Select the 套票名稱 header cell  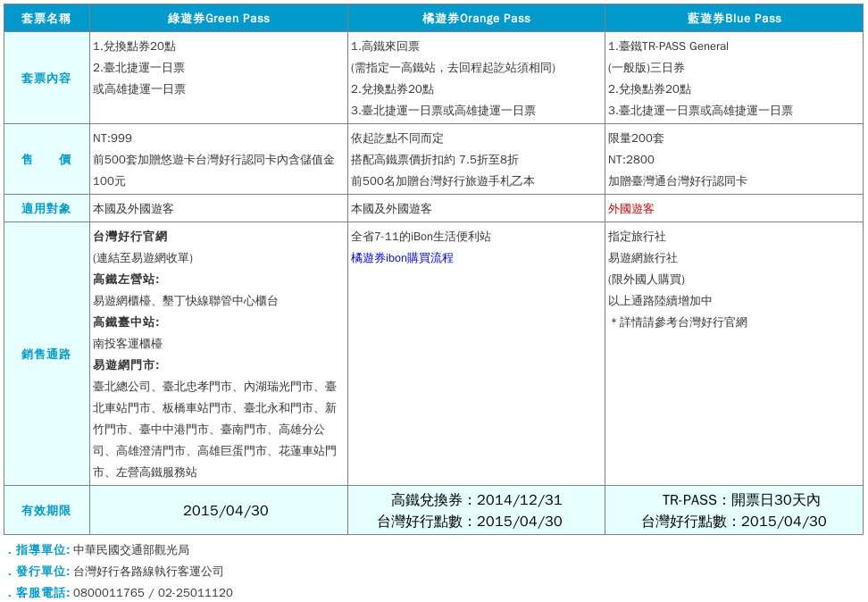coord(46,18)
